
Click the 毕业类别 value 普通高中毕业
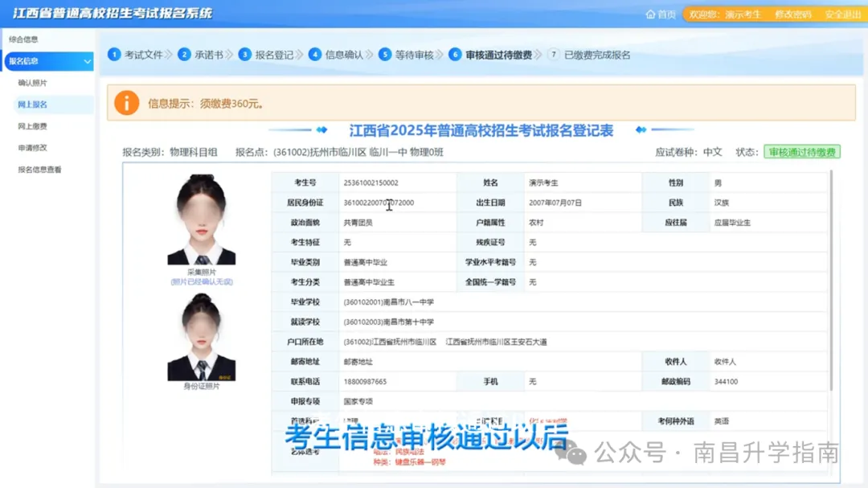coord(366,263)
